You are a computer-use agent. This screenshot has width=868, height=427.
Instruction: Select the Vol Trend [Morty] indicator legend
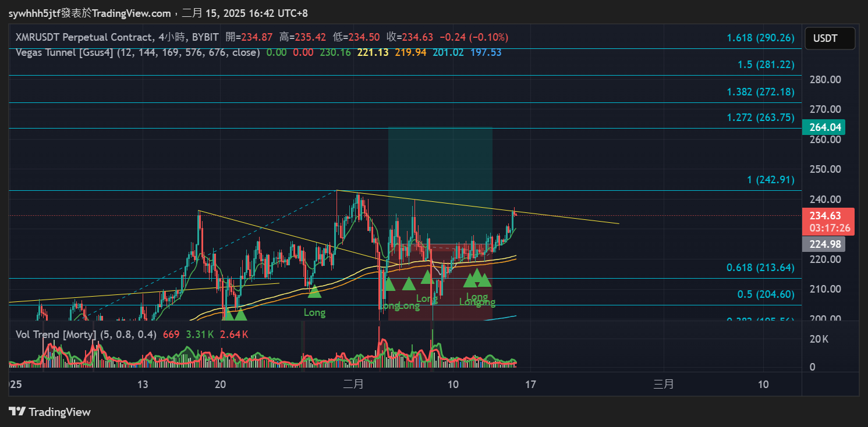tap(86, 335)
